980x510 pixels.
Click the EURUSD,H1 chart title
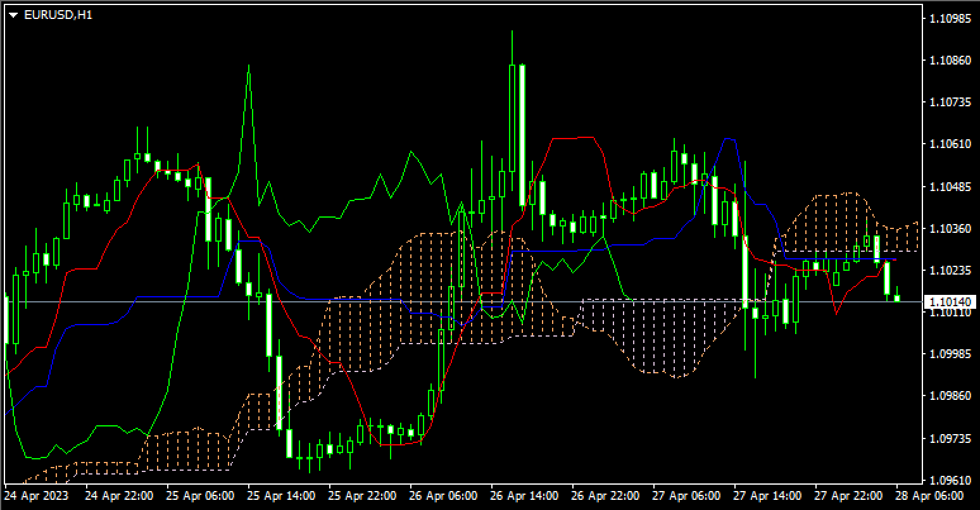point(58,15)
